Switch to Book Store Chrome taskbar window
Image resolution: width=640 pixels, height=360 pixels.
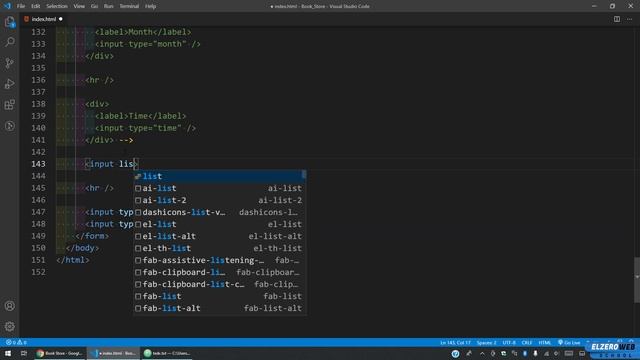click(x=60, y=353)
